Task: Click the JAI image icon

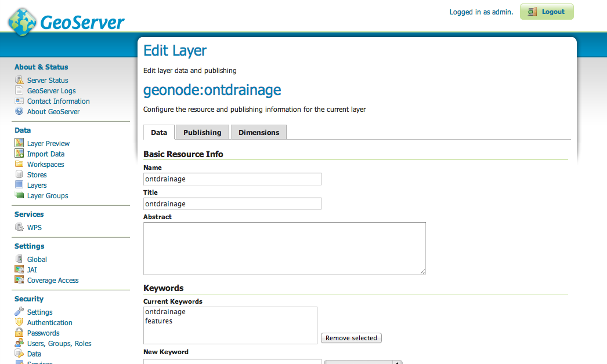Action: 19,269
